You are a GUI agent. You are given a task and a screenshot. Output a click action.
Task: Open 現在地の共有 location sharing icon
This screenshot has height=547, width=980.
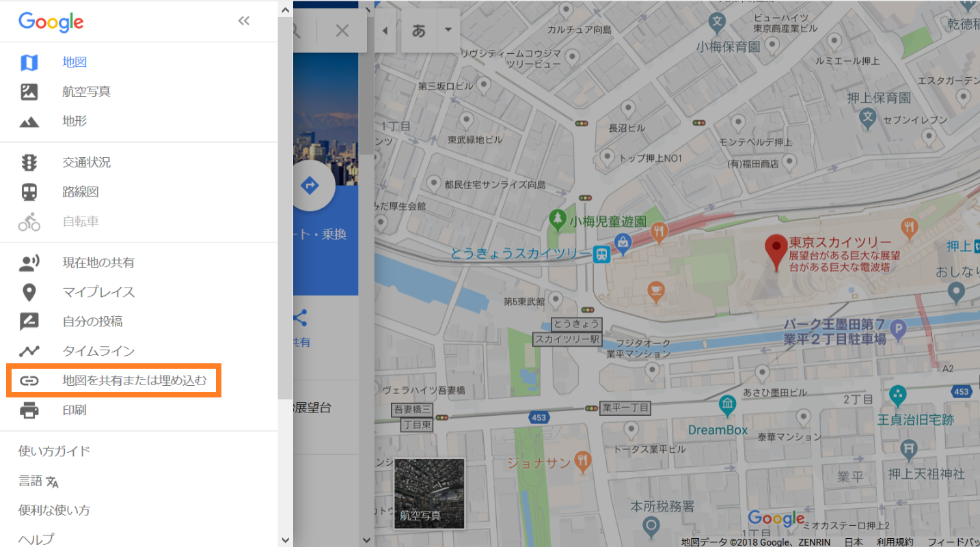click(29, 262)
